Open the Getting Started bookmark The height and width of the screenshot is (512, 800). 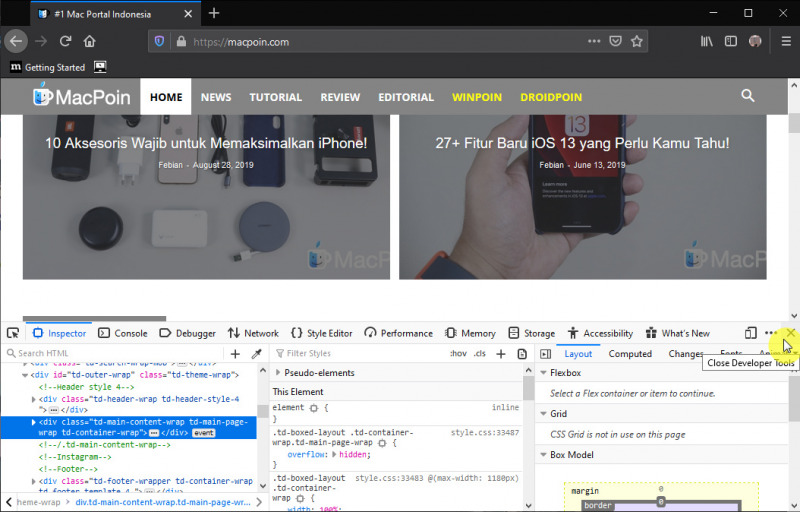tap(47, 67)
